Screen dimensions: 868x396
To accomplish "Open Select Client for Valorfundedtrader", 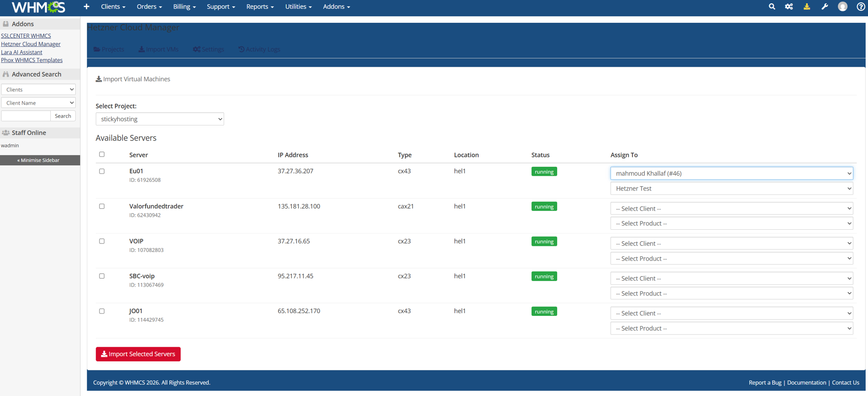I will [x=732, y=208].
